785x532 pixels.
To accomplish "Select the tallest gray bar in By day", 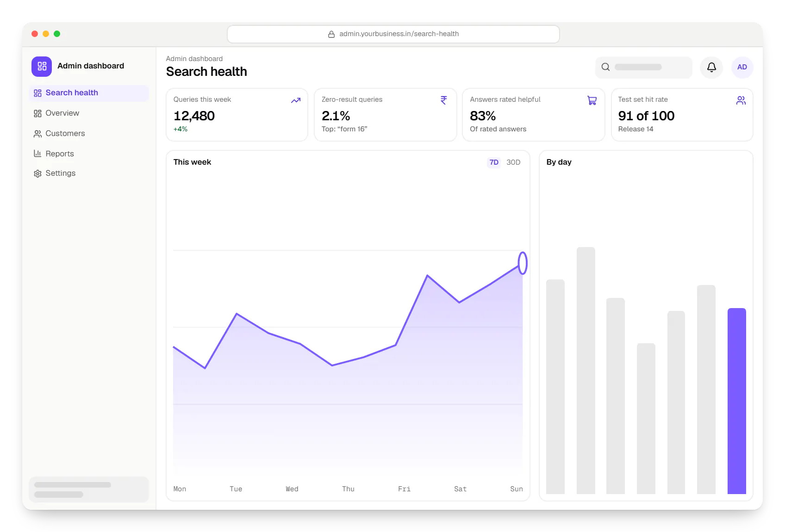I will point(586,371).
